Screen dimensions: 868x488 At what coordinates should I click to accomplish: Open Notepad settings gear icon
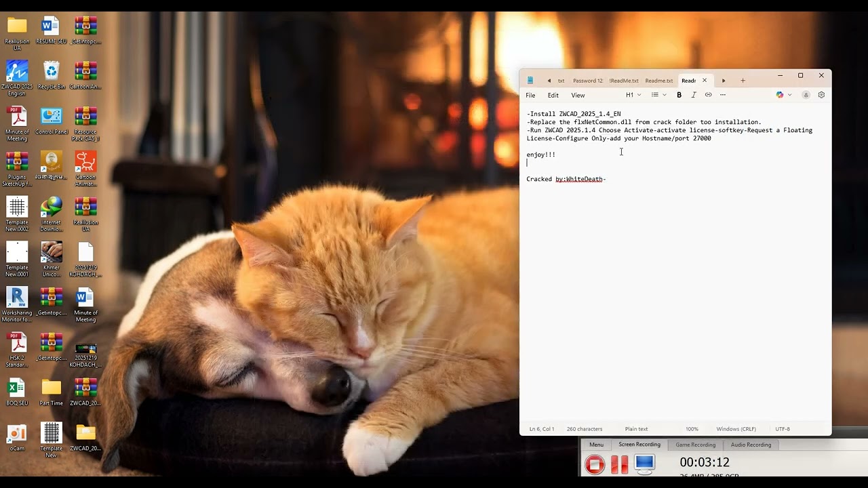(821, 95)
